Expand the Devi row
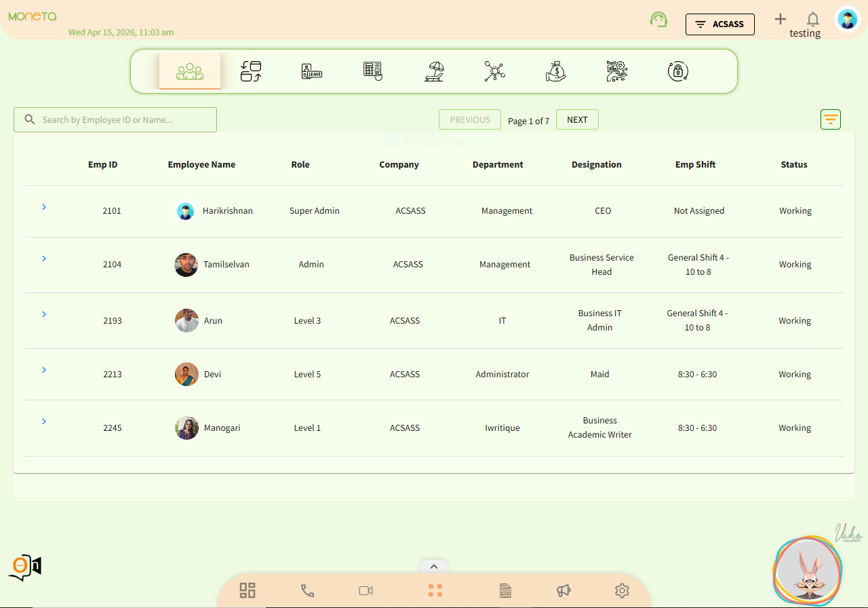This screenshot has height=608, width=868. 44,370
